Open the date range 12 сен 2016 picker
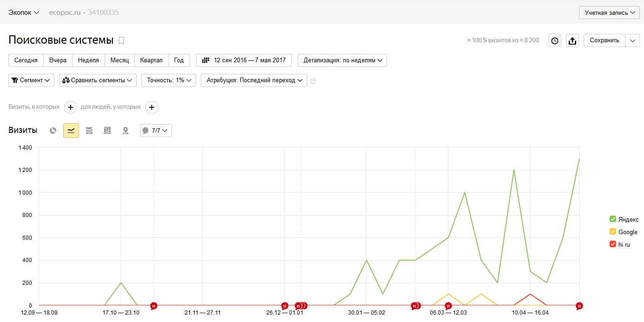This screenshot has height=322, width=644. click(244, 60)
